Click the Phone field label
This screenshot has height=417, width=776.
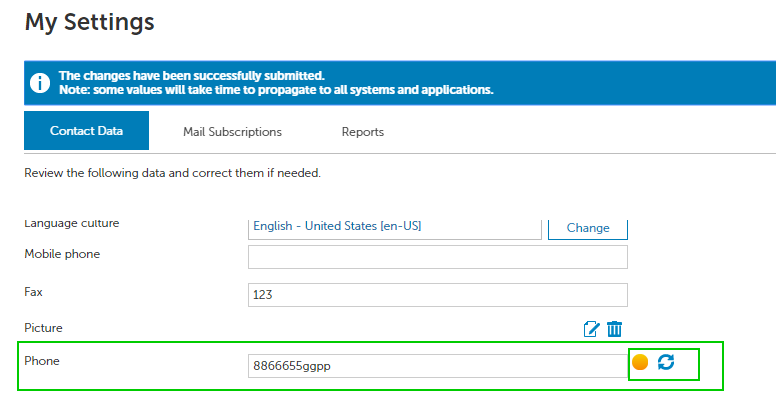coord(42,361)
